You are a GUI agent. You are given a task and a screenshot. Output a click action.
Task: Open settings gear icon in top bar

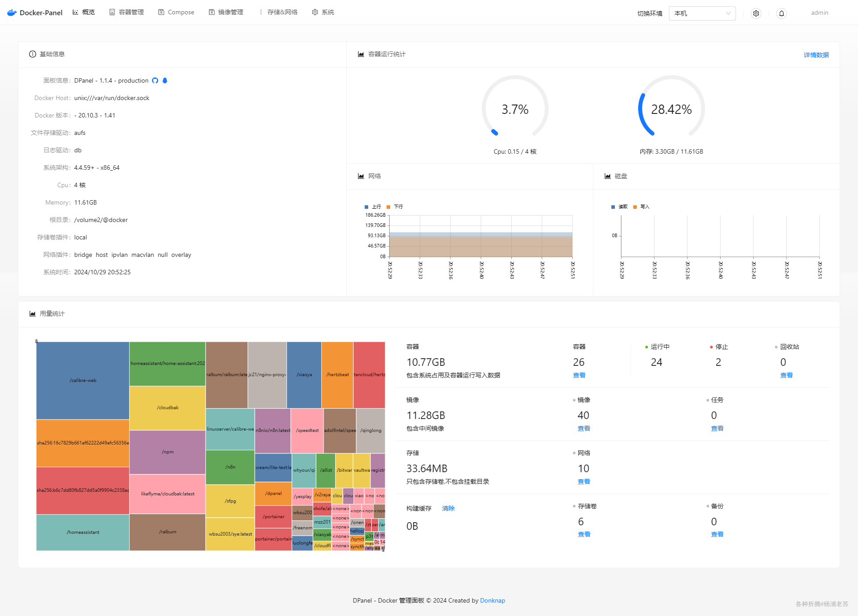(756, 13)
